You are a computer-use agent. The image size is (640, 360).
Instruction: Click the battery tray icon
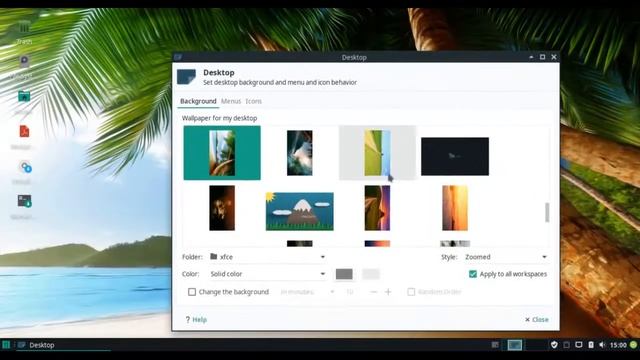pyautogui.click(x=591, y=345)
